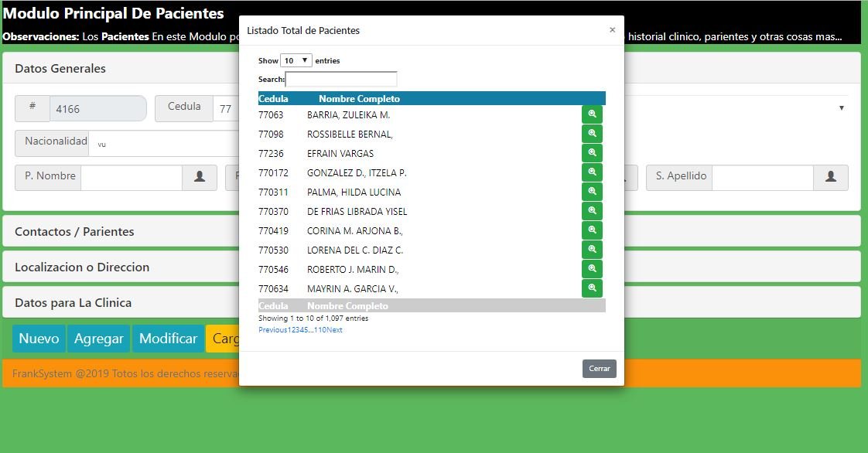The width and height of the screenshot is (868, 453).
Task: Select patient CORINA M. ARJONA B. via magnifier icon
Action: 592,230
